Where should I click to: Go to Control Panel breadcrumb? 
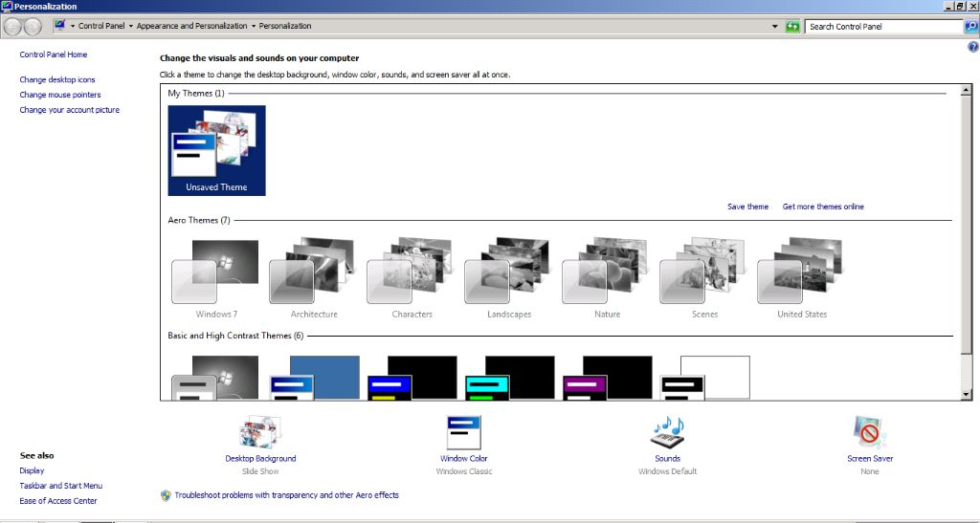point(101,26)
